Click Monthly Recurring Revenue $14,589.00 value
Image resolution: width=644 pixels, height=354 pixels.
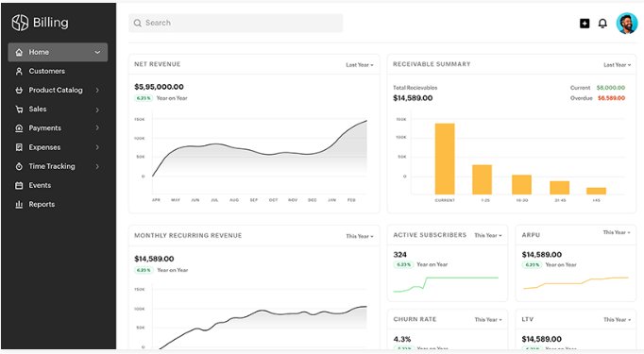coord(154,259)
